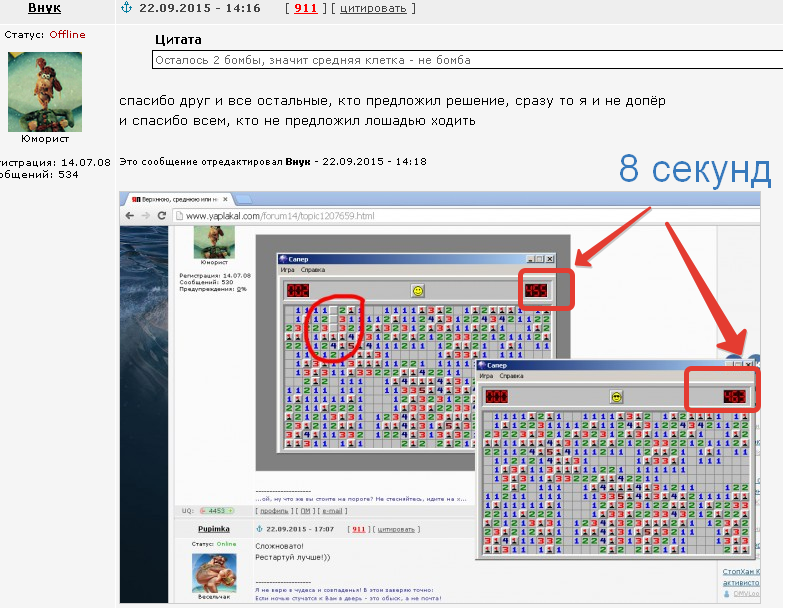Viewport: 792px width, 608px height.
Task: Close the back Сапер window
Action: (550, 259)
